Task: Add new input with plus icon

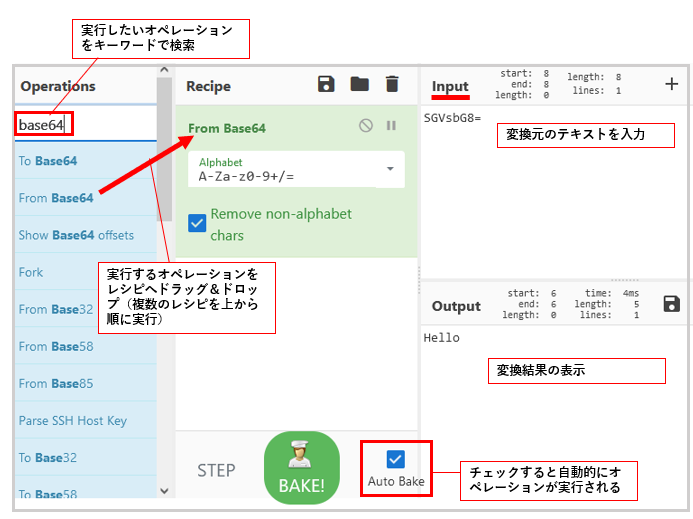Action: coord(671,84)
